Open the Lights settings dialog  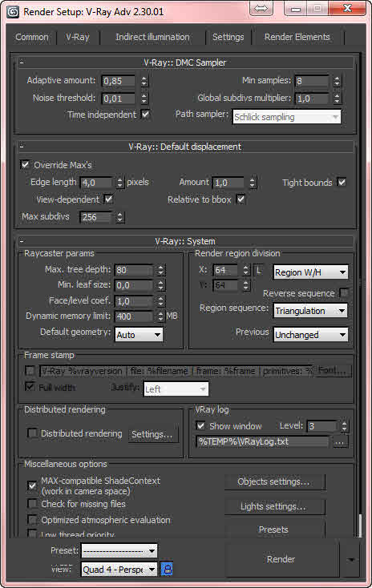click(274, 506)
